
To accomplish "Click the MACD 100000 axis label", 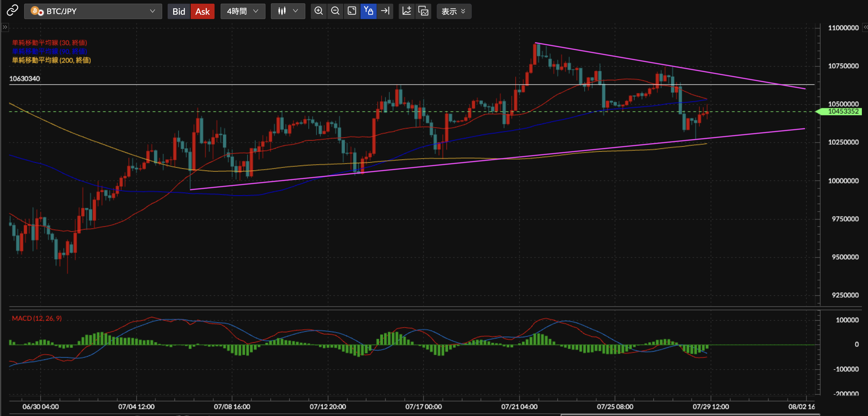I will [x=847, y=320].
